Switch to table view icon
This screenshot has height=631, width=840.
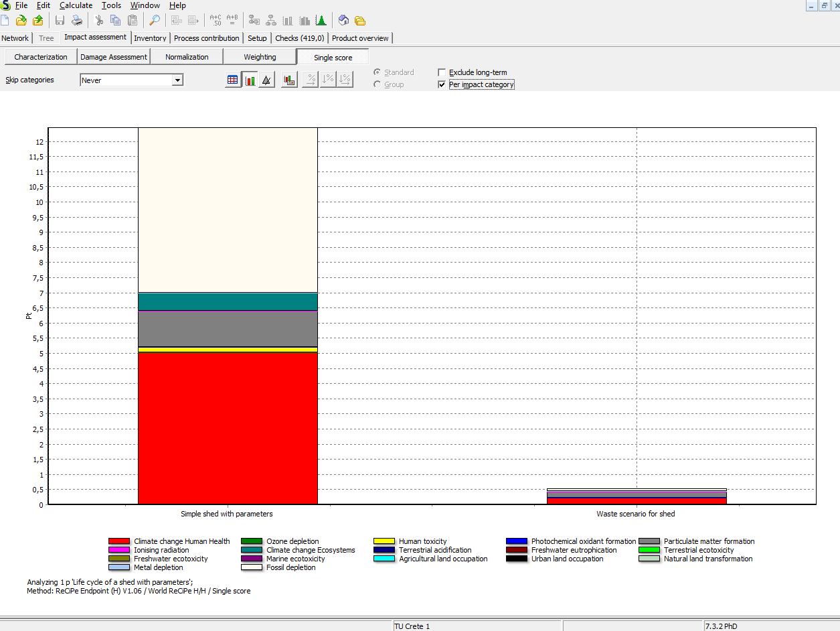coord(233,80)
